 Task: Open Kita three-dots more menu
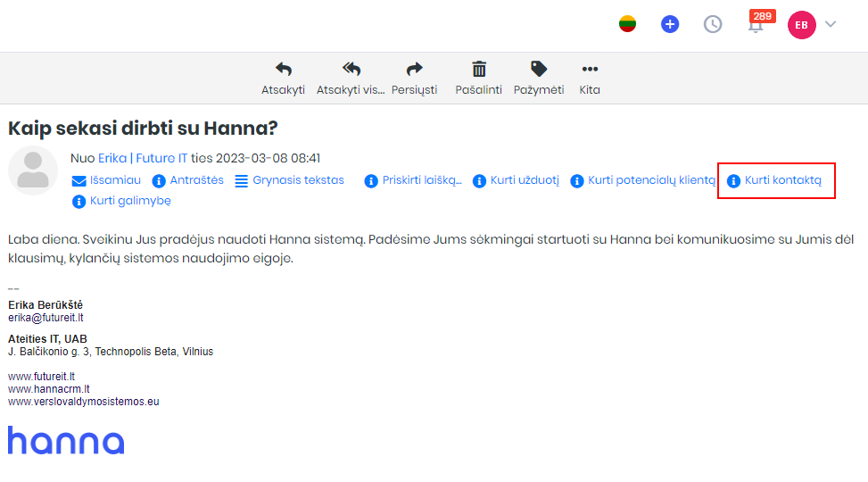(590, 70)
